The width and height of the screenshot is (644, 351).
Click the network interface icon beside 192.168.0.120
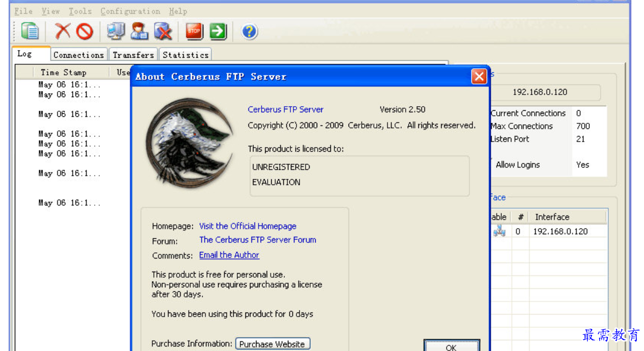click(499, 231)
